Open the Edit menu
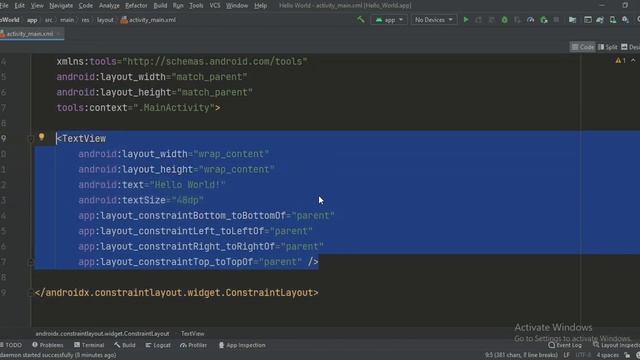The image size is (640, 360). [x=19, y=6]
